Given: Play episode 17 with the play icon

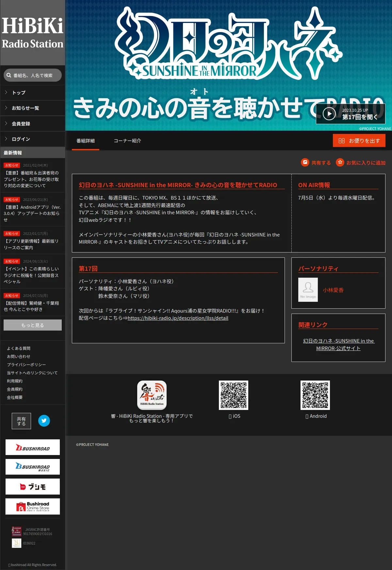Looking at the screenshot, I should pos(329,114).
